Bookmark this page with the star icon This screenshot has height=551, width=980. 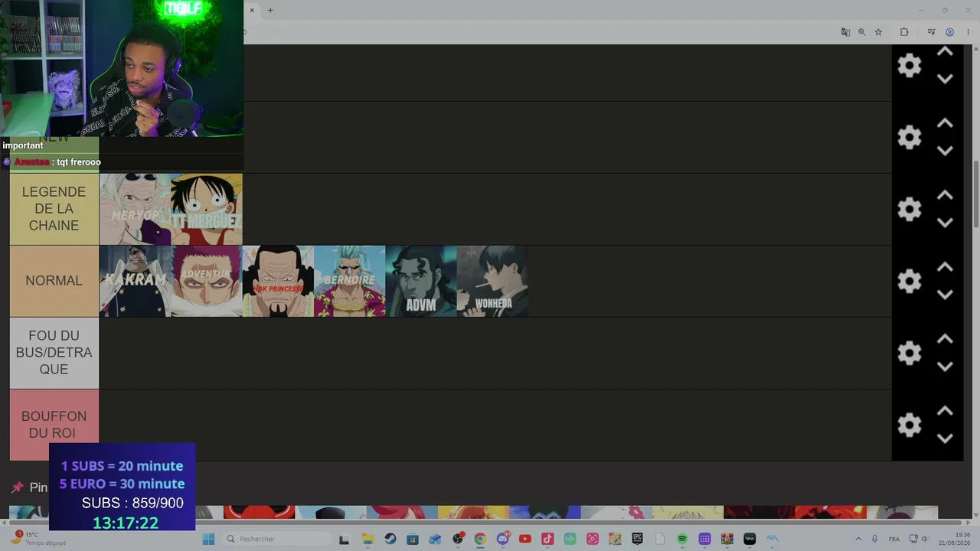(878, 32)
